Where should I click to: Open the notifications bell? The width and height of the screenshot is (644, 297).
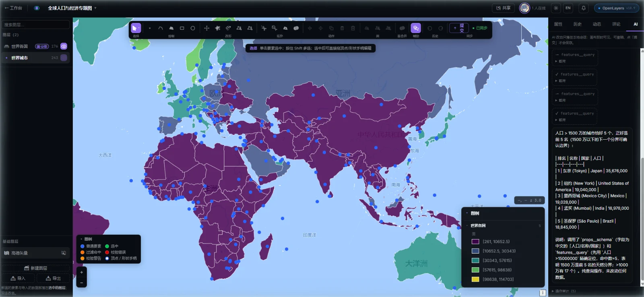pos(584,8)
